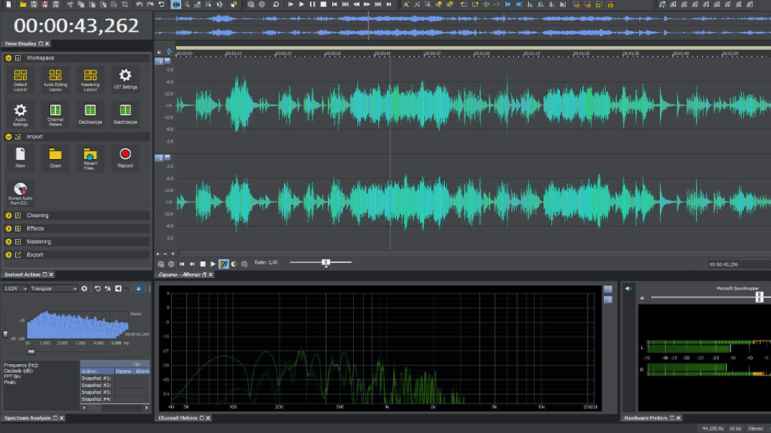Click the New file icon under Import
771x433 pixels.
coord(21,154)
